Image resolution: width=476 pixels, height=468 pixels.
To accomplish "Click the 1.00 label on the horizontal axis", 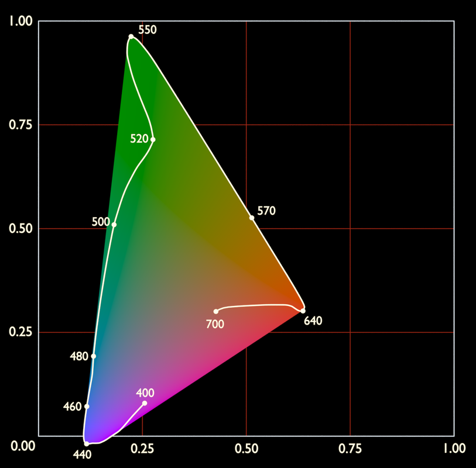I will [x=454, y=449].
